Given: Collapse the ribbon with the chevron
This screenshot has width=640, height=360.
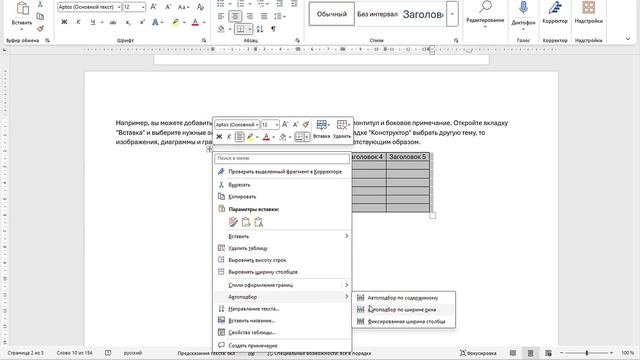Looking at the screenshot, I should (628, 39).
